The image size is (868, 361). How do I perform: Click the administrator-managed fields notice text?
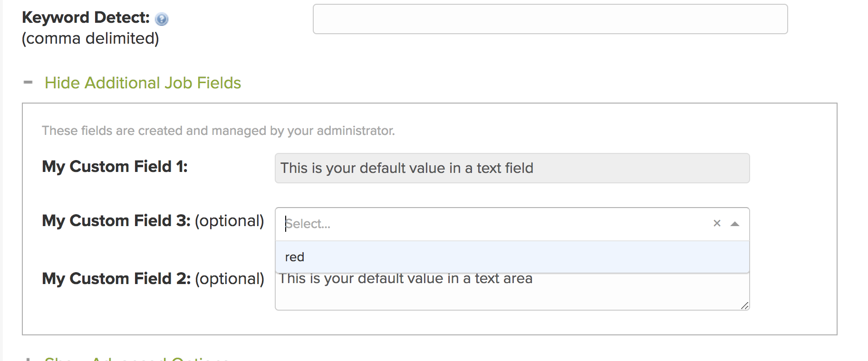tap(218, 131)
